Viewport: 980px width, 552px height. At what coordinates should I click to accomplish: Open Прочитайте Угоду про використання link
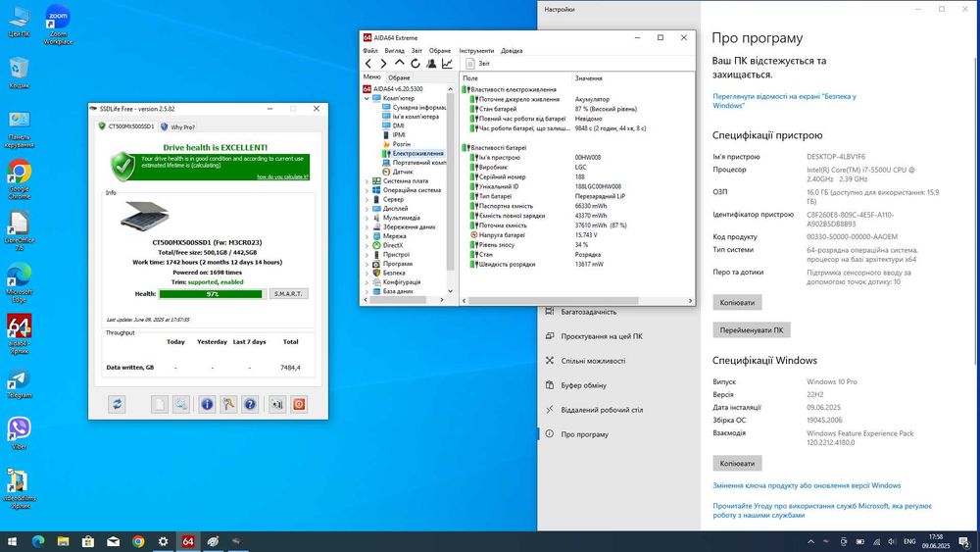(822, 510)
